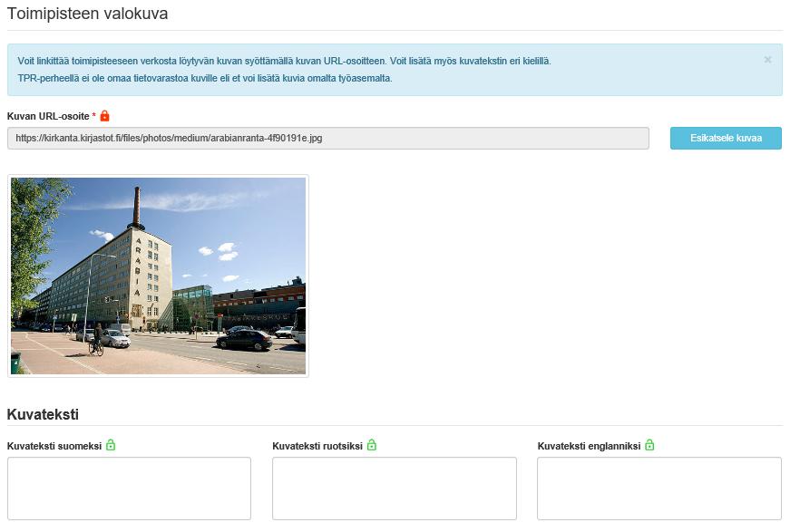Click into the Kuvateksti englanniksi text area
800x532 pixels.
[659, 488]
